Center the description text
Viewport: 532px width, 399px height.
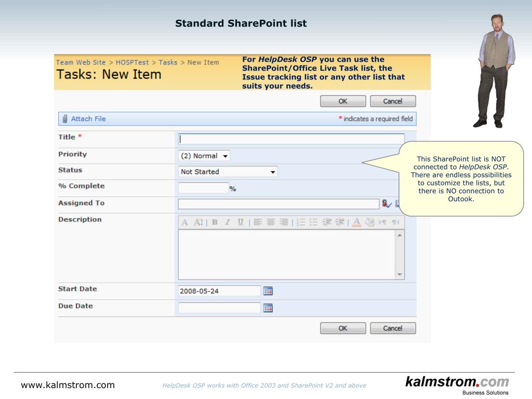pyautogui.click(x=271, y=222)
